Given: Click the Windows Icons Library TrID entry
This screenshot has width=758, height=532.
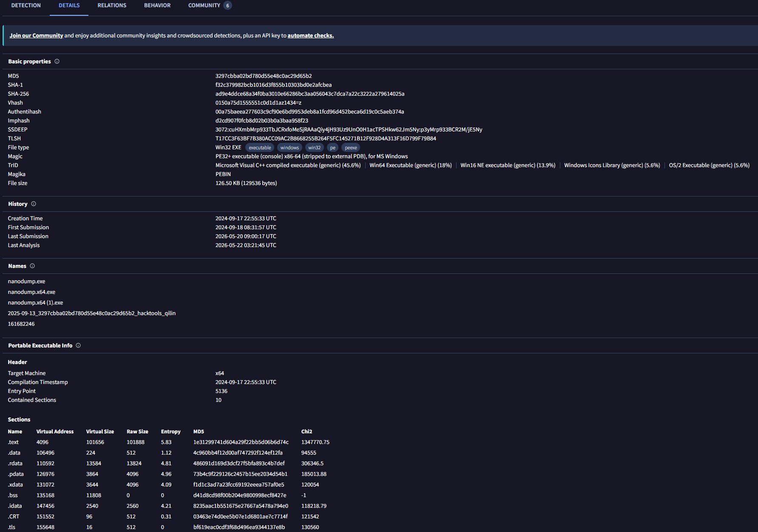Looking at the screenshot, I should point(612,165).
